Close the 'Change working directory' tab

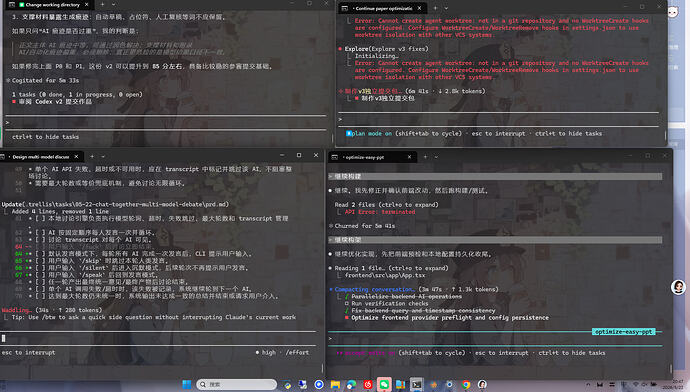point(87,4)
